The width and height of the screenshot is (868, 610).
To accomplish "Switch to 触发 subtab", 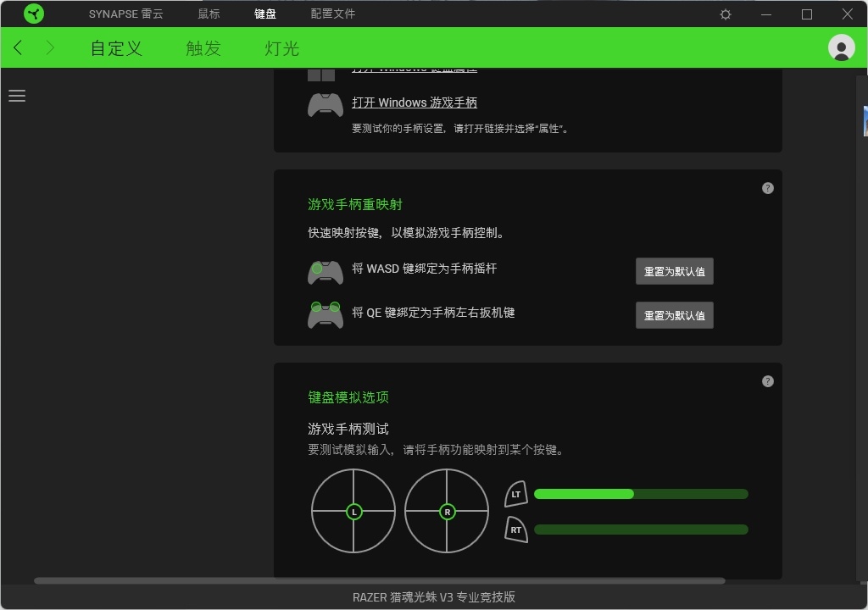I will click(203, 48).
